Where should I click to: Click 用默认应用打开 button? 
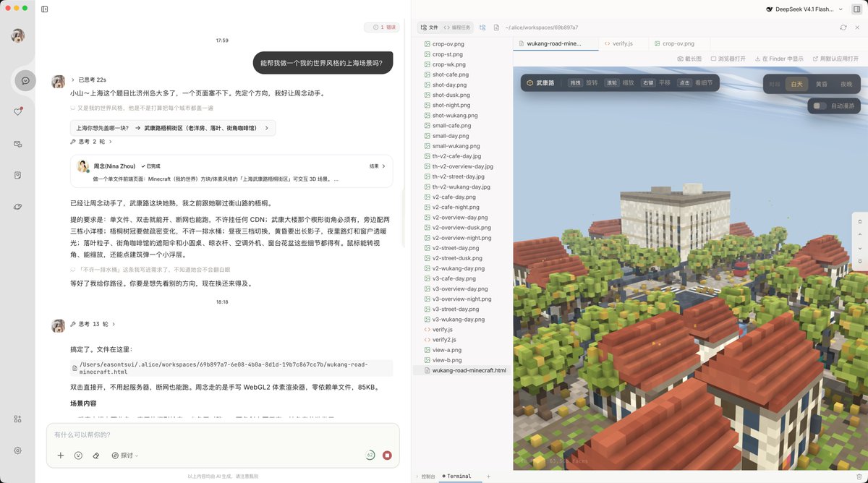coord(835,59)
